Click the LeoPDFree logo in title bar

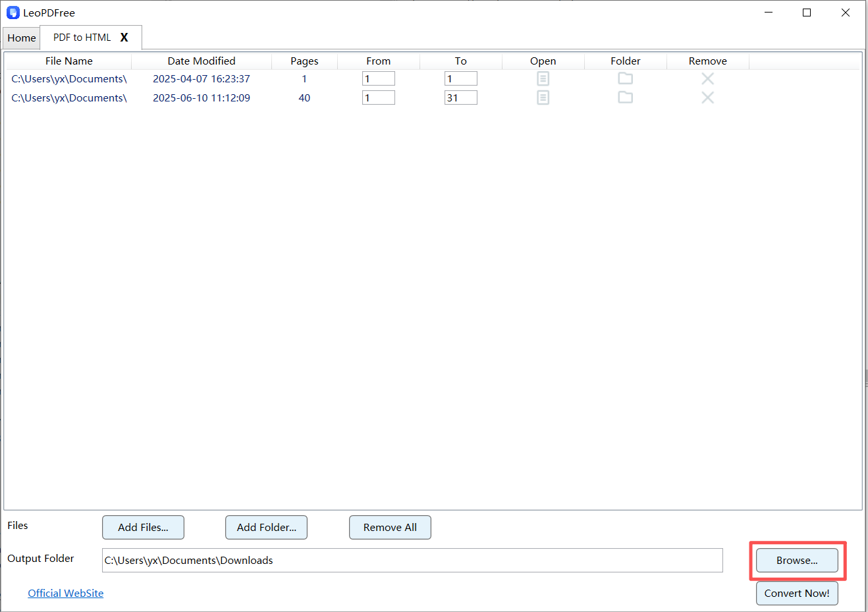click(x=13, y=12)
